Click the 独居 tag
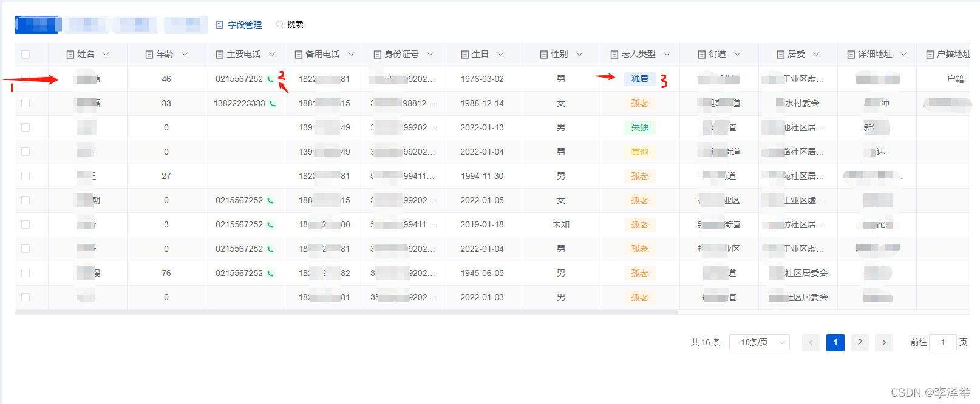980x404 pixels. tap(640, 79)
